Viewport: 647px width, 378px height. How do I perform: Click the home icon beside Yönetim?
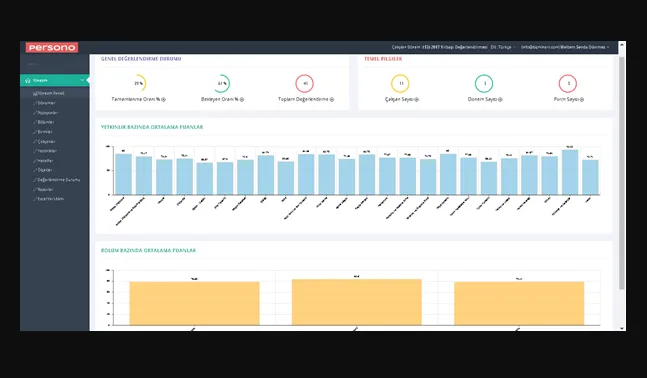[28, 80]
